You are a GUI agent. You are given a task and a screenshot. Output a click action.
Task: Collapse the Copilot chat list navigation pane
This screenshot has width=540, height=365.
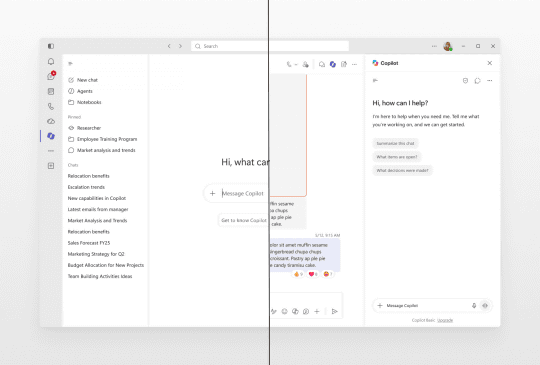71,63
